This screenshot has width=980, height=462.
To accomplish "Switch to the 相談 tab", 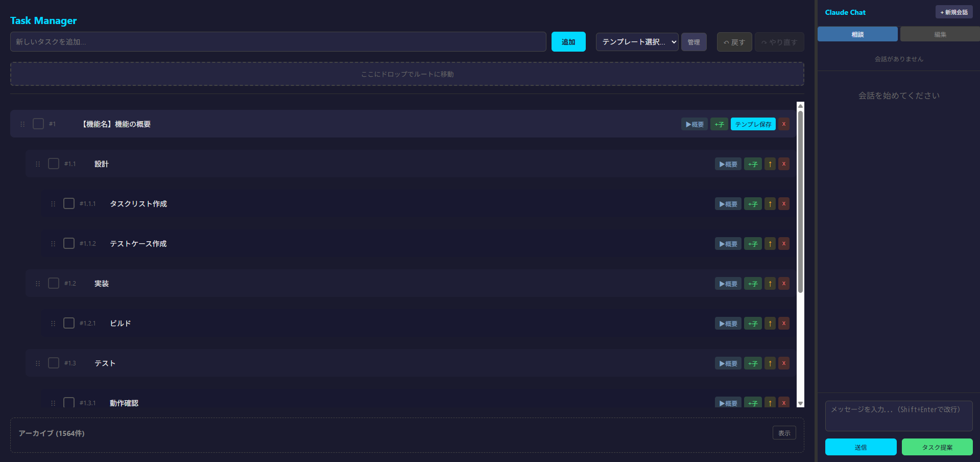I will tap(857, 34).
